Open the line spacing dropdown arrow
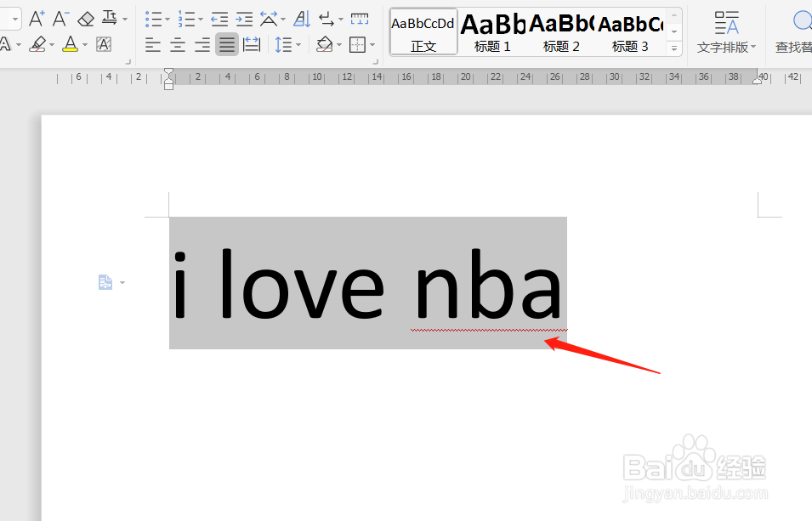This screenshot has height=521, width=812. pyautogui.click(x=298, y=45)
